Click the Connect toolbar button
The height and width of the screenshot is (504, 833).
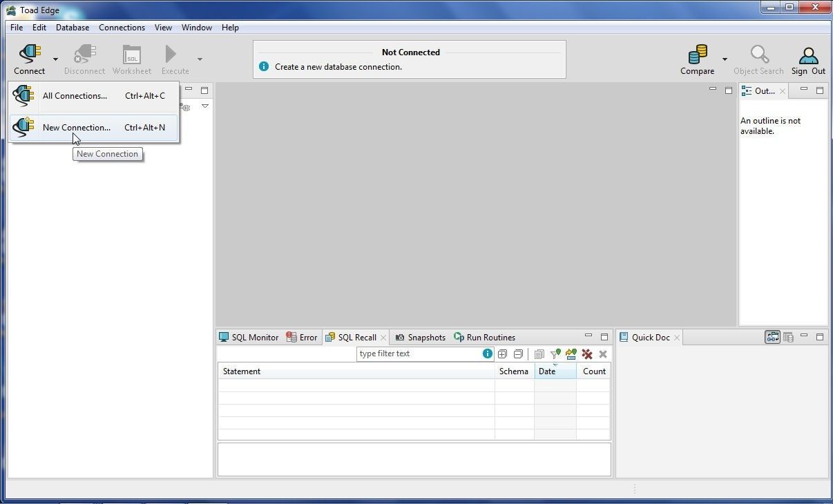click(29, 59)
